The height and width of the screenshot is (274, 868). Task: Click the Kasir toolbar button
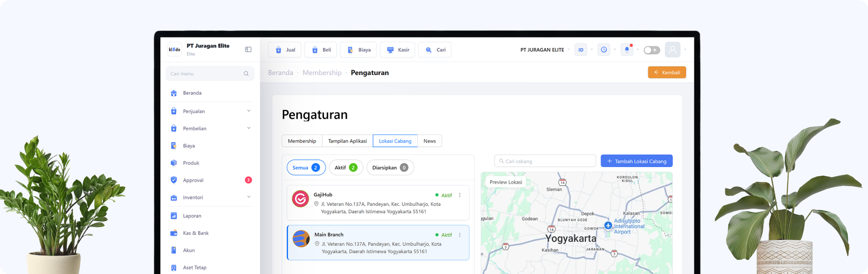(397, 50)
